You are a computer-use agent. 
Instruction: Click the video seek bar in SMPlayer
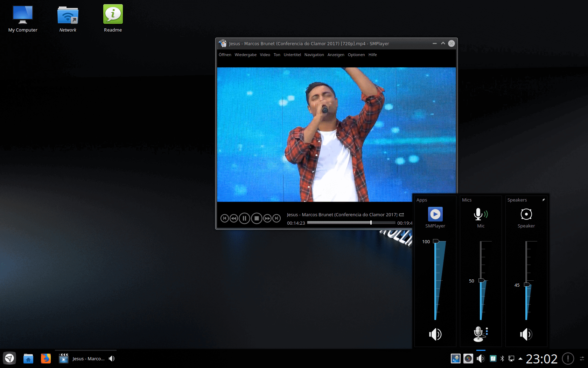[x=351, y=223]
